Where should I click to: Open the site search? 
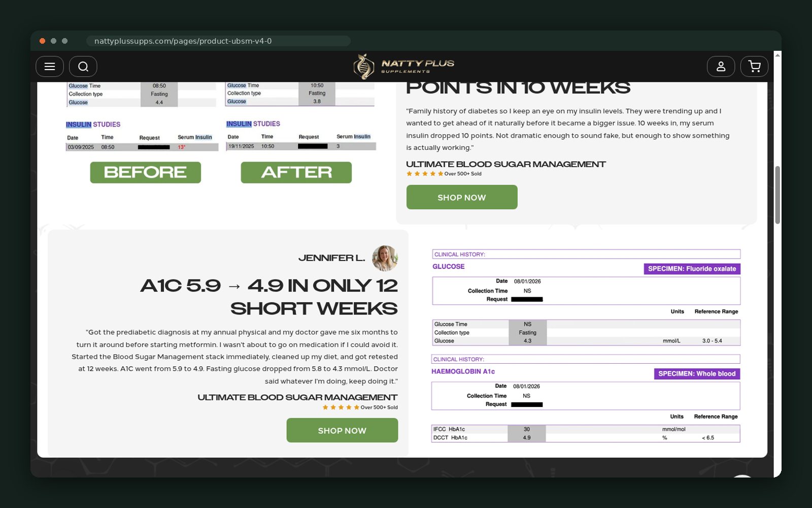(x=83, y=67)
